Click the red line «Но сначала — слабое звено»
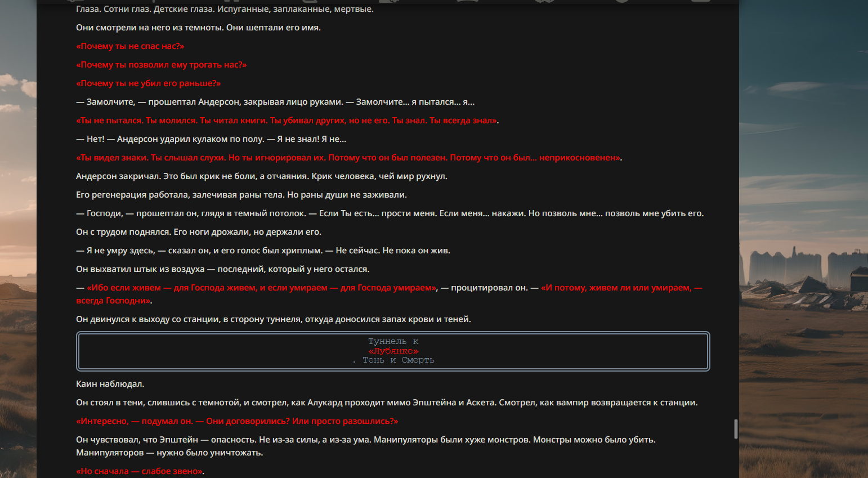This screenshot has height=478, width=868. click(139, 471)
